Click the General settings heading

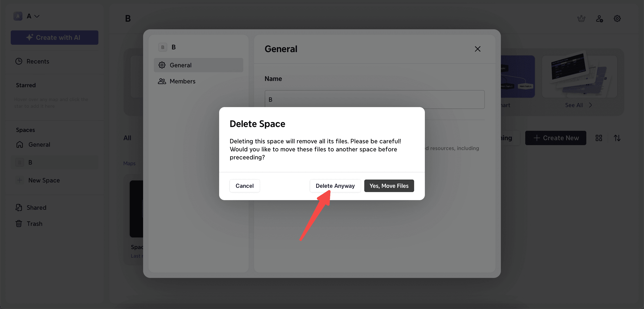pyautogui.click(x=281, y=49)
